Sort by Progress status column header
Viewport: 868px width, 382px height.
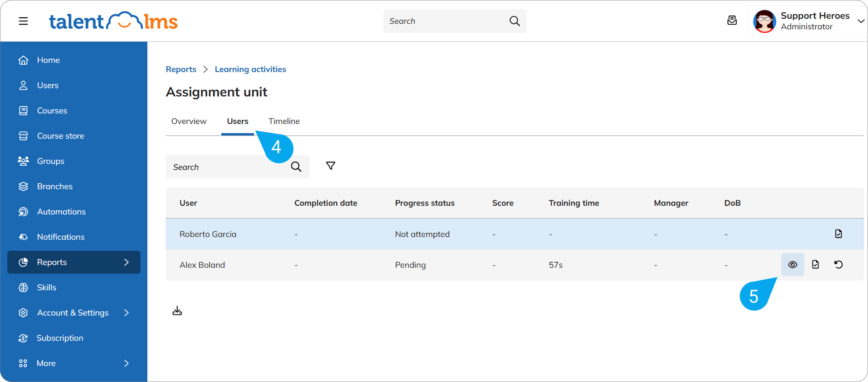pos(425,203)
